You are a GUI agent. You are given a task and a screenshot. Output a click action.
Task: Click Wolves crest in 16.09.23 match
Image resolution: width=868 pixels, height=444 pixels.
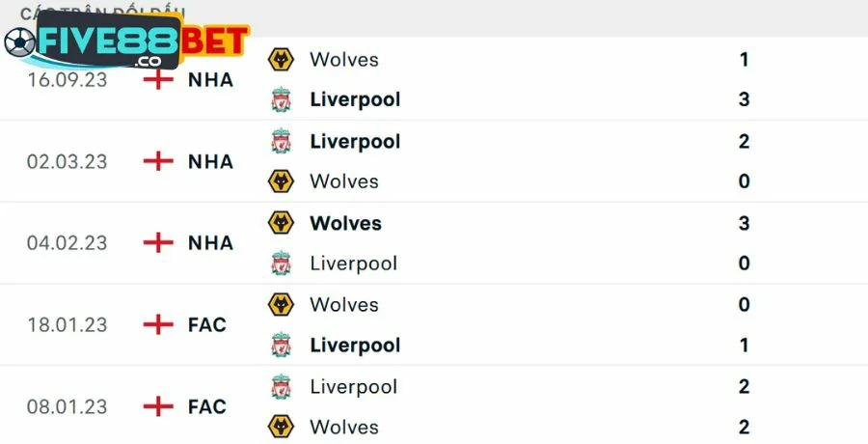pos(281,59)
